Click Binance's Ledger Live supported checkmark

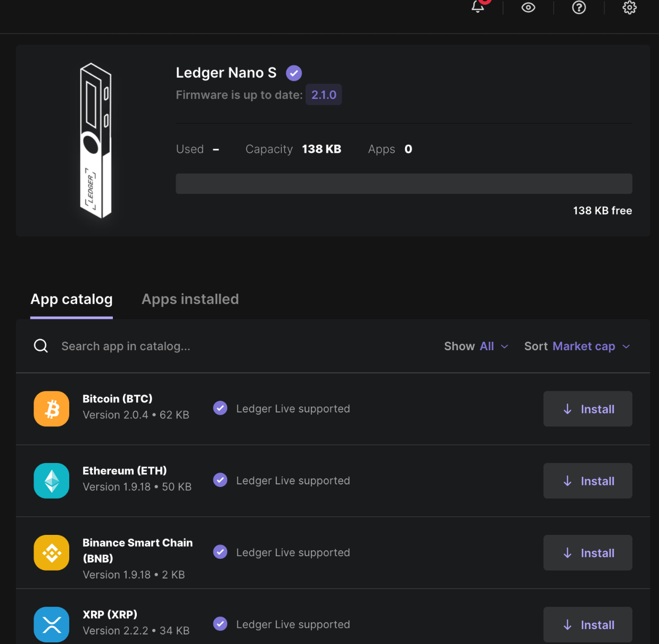point(220,552)
